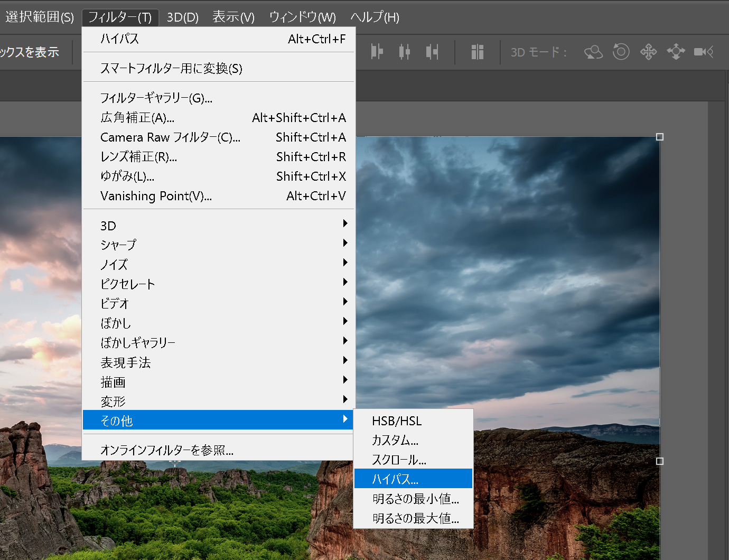The height and width of the screenshot is (560, 729).
Task: Open フィルターギャラリー(G)... from the menu
Action: [x=156, y=98]
